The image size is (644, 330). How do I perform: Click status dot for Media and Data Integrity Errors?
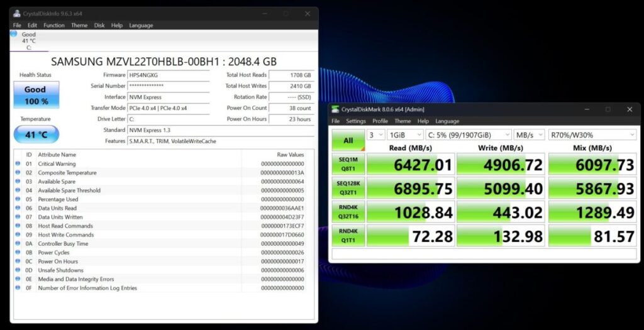click(x=18, y=279)
